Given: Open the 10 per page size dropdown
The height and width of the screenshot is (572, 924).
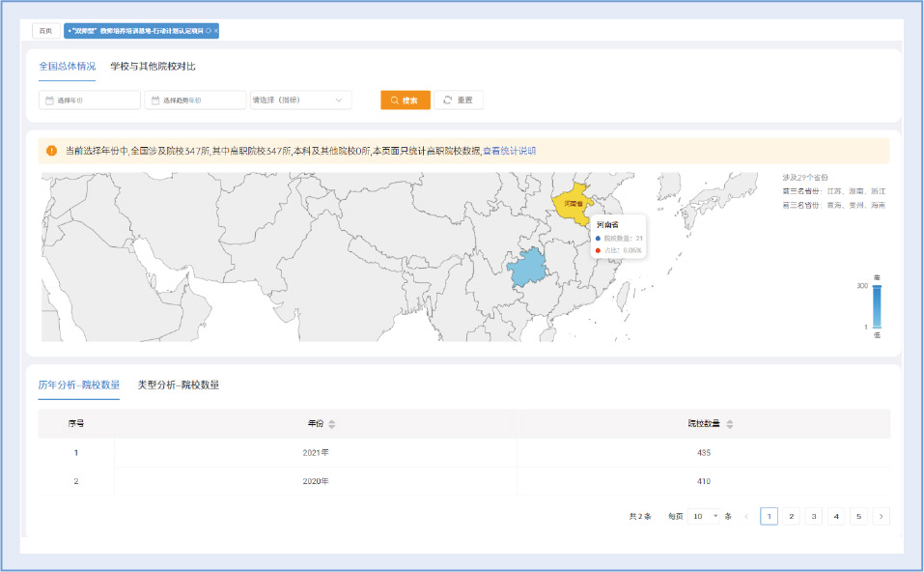Looking at the screenshot, I should (703, 516).
